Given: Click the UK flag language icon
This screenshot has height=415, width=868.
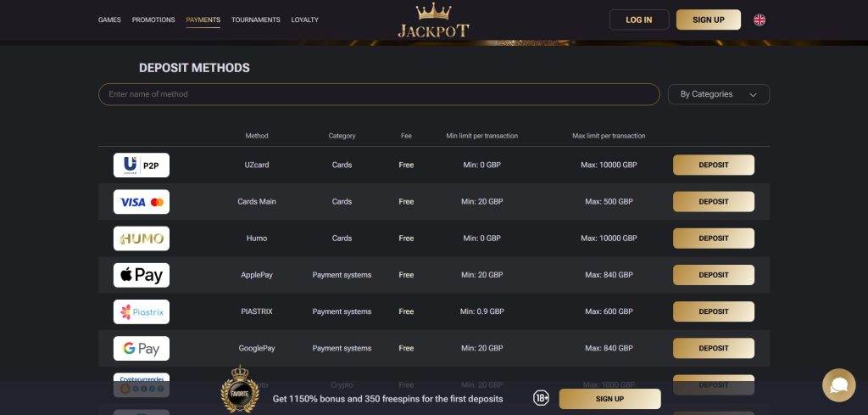Looking at the screenshot, I should tap(759, 20).
